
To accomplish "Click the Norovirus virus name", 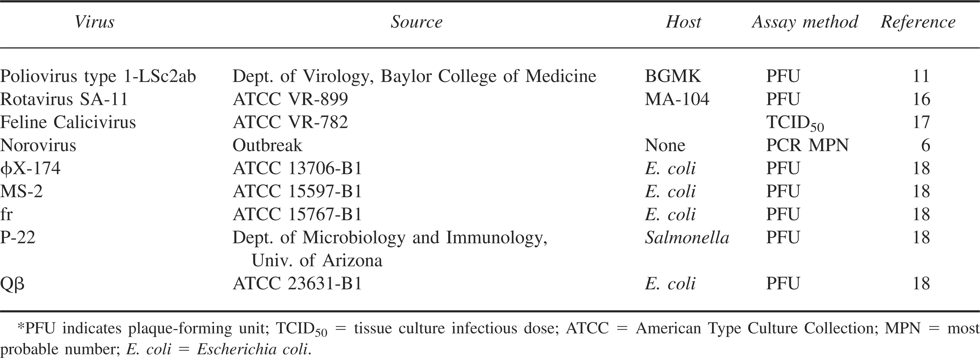I will [38, 145].
